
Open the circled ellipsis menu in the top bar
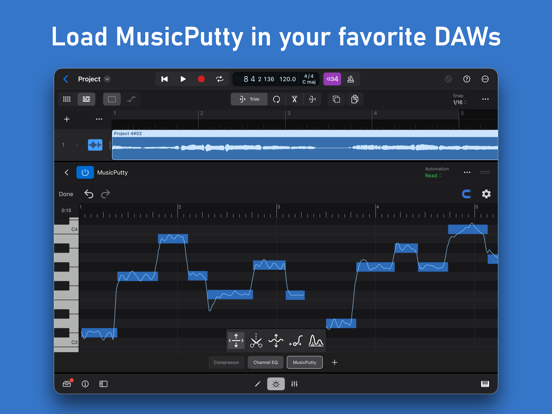(x=485, y=79)
